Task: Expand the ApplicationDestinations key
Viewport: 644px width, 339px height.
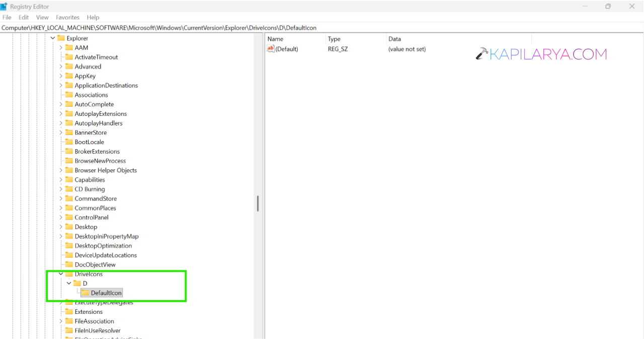Action: point(61,86)
